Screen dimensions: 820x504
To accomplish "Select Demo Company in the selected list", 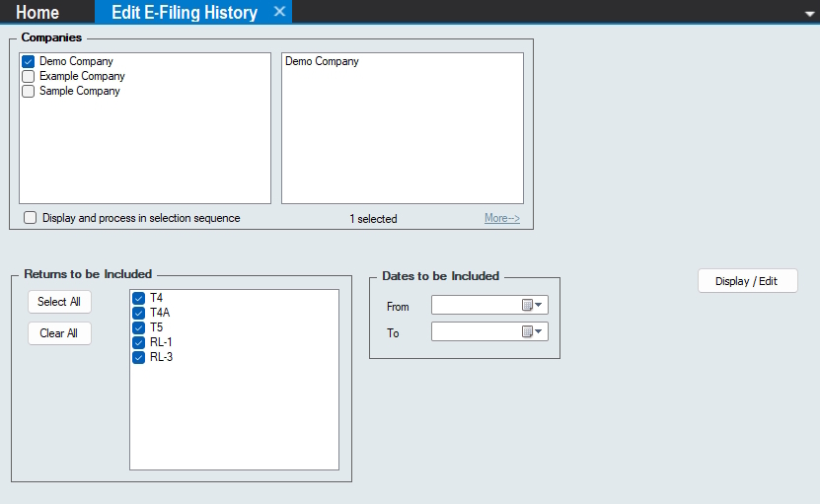I will 322,61.
